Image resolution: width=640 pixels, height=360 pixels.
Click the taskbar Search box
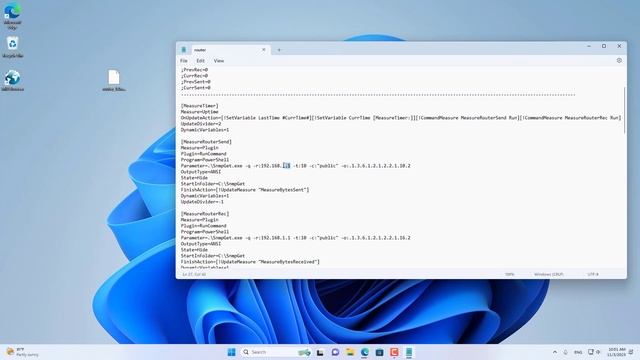[276, 352]
